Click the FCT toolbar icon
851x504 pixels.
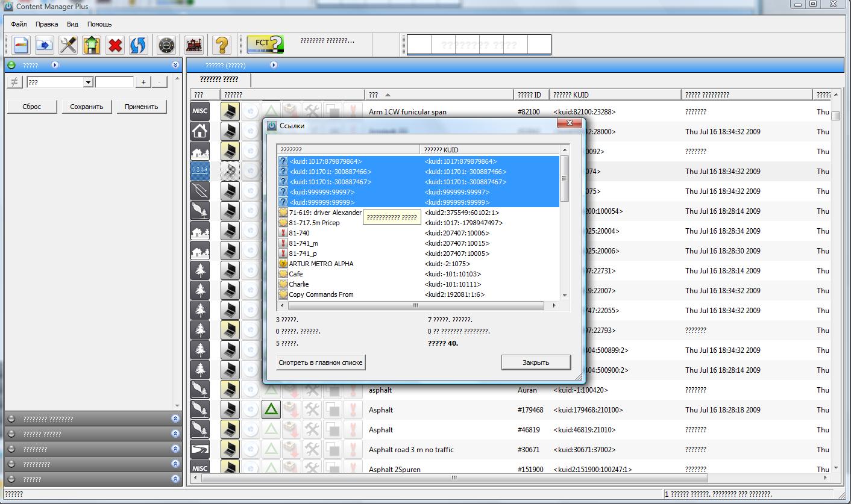tap(265, 45)
